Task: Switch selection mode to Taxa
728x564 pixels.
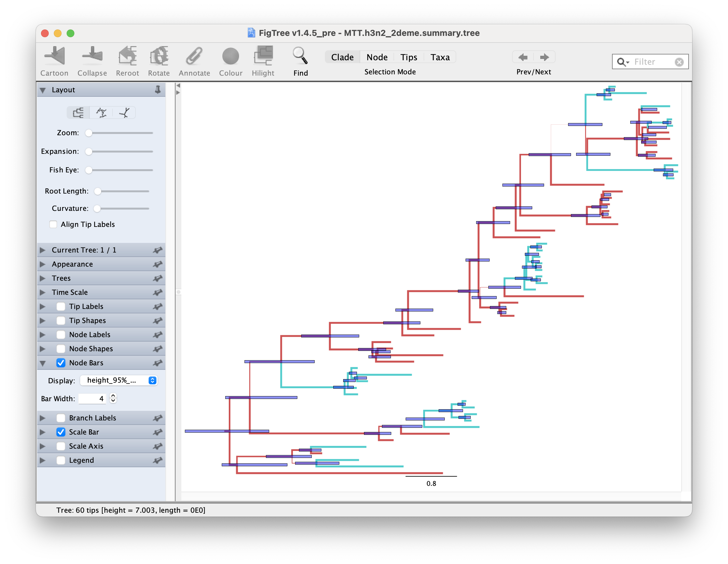Action: 440,57
